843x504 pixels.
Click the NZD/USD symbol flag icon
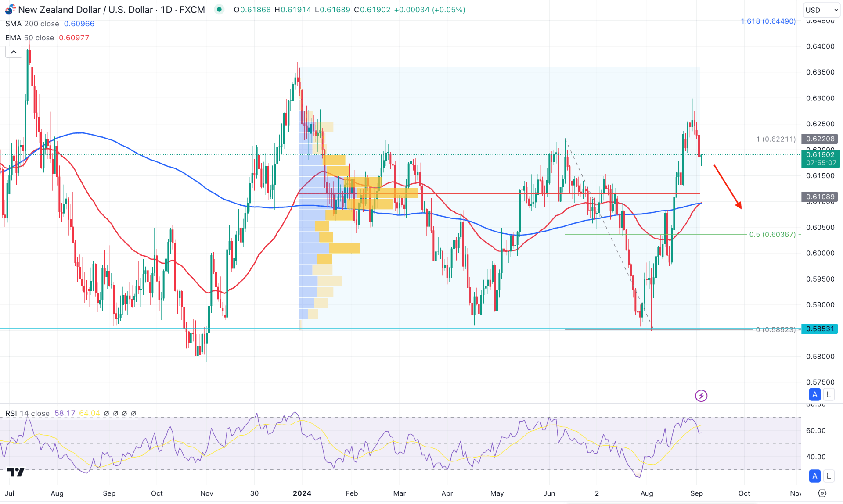click(10, 10)
